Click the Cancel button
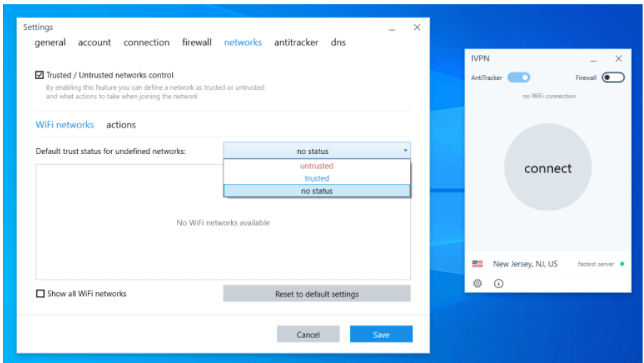 click(x=308, y=334)
